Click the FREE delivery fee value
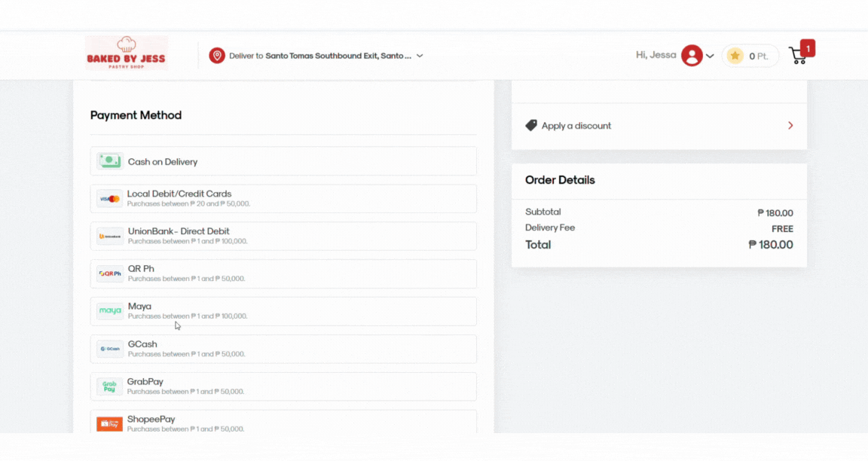 (x=782, y=228)
